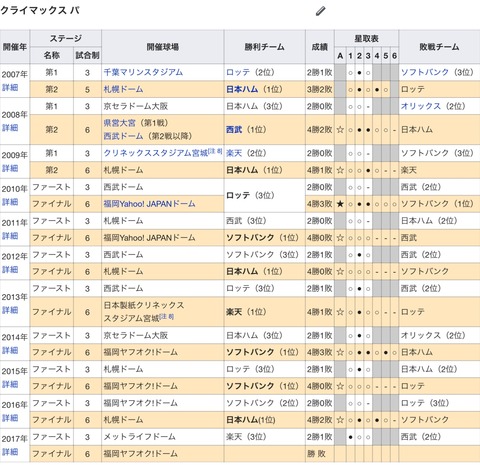Click the note reference after スタジアム宮城 in 2013年
Image resolution: width=480 pixels, height=465 pixels.
click(x=167, y=316)
